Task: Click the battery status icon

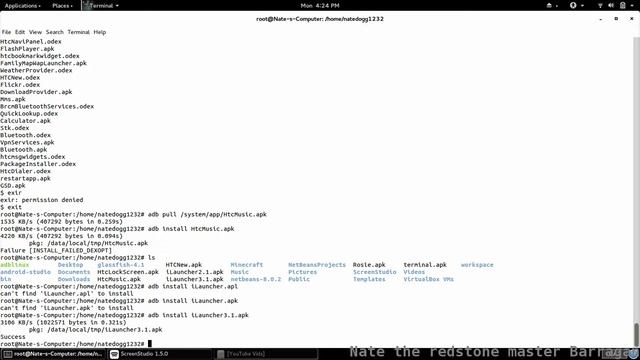Action: pos(623,6)
